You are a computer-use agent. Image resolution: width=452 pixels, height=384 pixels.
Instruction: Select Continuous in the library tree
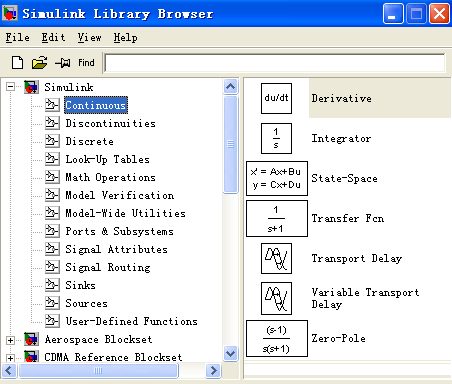(96, 105)
